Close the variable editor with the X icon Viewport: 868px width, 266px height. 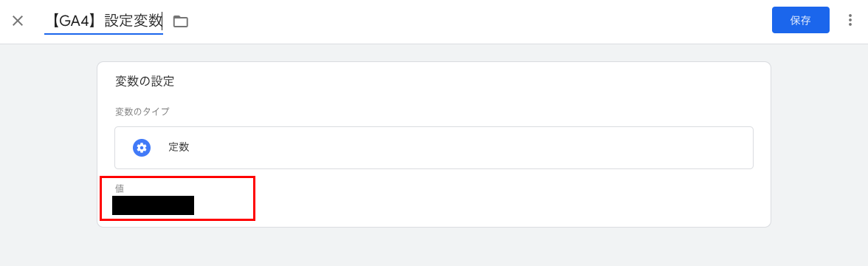18,21
